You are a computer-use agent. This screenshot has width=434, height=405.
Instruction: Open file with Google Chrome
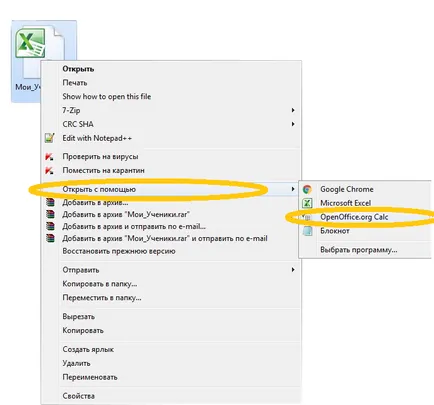coord(347,189)
